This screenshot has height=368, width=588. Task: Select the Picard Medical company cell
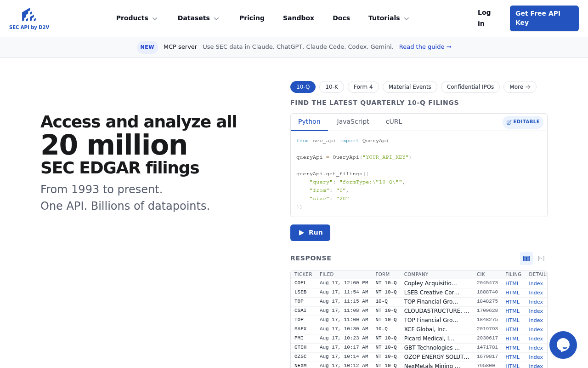(x=430, y=339)
